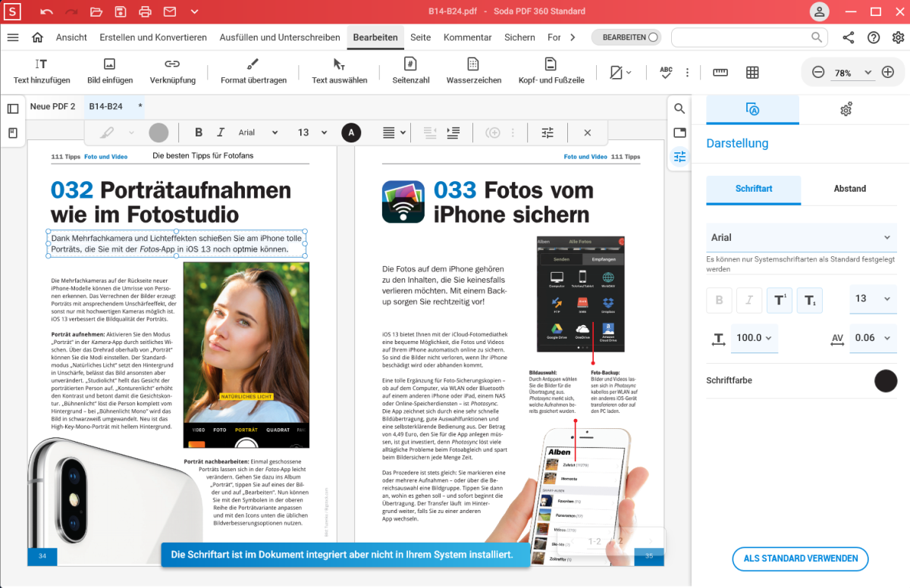The height and width of the screenshot is (588, 910).
Task: Open Arial font dropdown in Darstellung panel
Action: 801,237
